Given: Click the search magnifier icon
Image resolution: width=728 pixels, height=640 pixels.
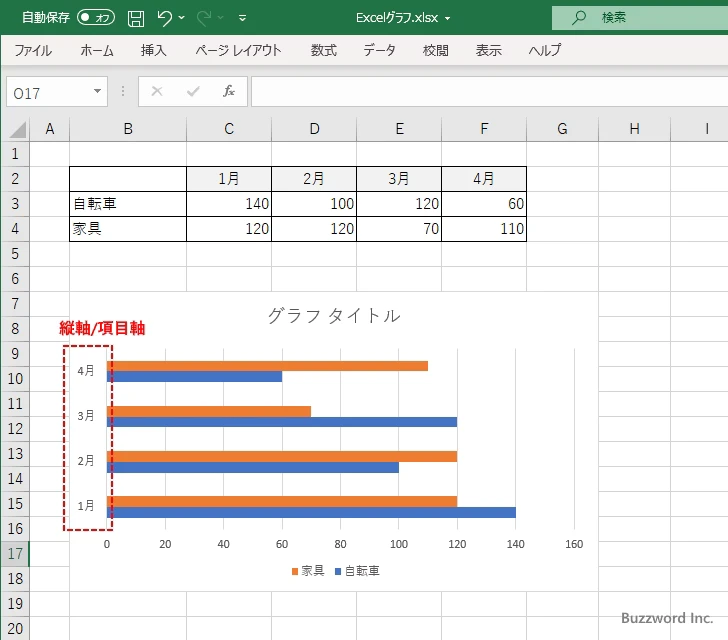Looking at the screenshot, I should click(579, 18).
